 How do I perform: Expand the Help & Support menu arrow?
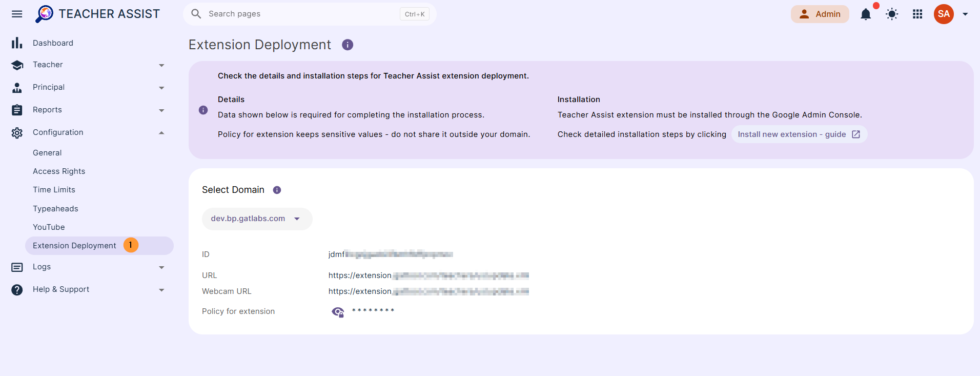click(161, 290)
